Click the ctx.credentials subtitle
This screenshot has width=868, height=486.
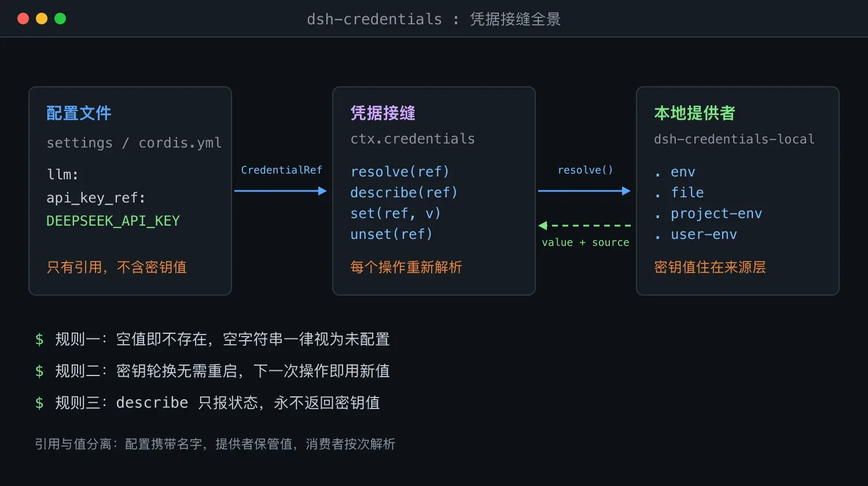point(413,139)
